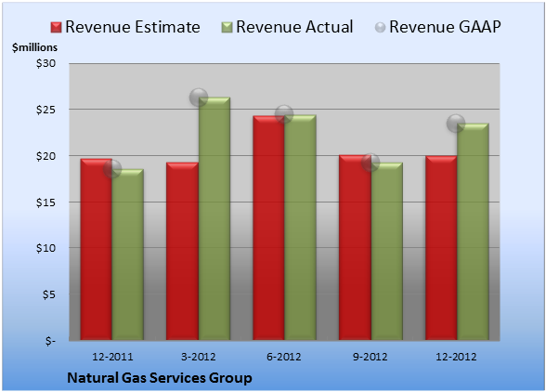
Task: Click the '$15' y-axis label
Action: pos(46,203)
